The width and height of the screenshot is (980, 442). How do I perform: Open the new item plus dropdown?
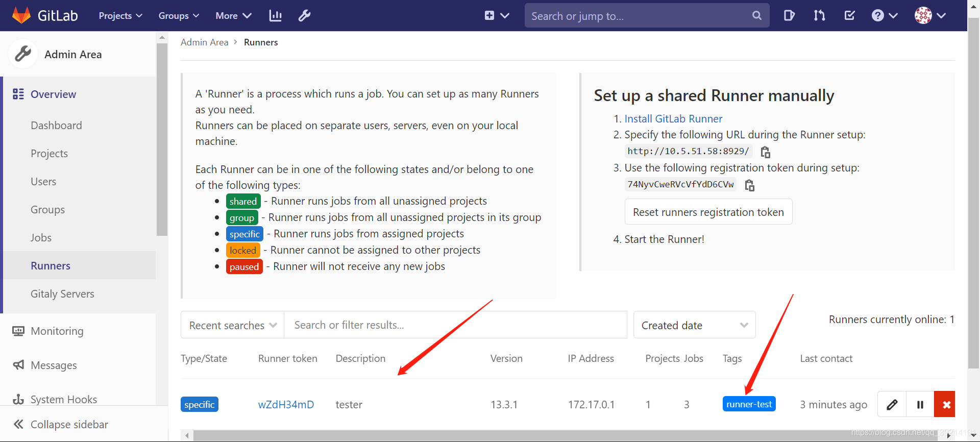[497, 16]
